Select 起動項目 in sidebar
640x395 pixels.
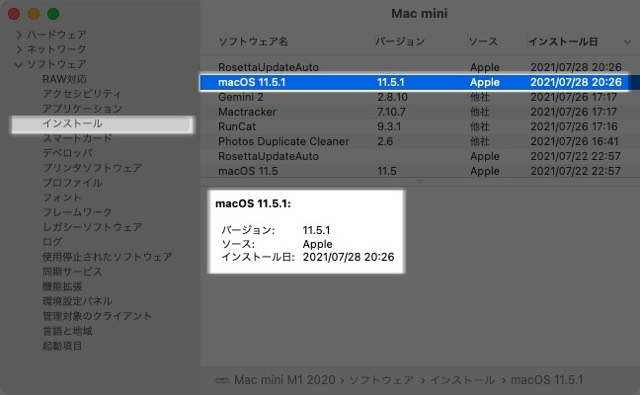coord(62,346)
